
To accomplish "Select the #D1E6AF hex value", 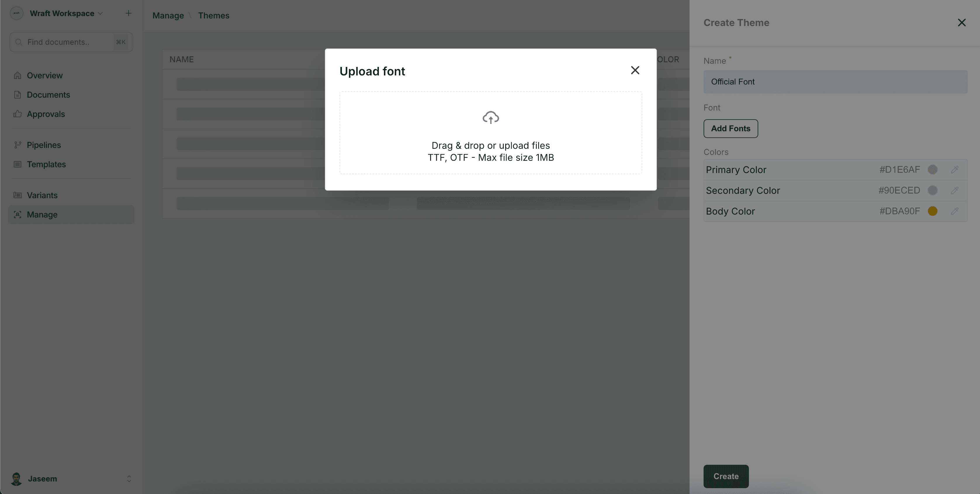I will click(899, 170).
